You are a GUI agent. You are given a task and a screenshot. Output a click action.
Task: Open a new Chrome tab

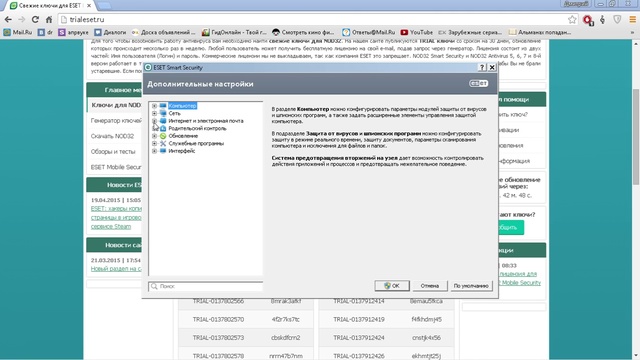[x=104, y=5]
